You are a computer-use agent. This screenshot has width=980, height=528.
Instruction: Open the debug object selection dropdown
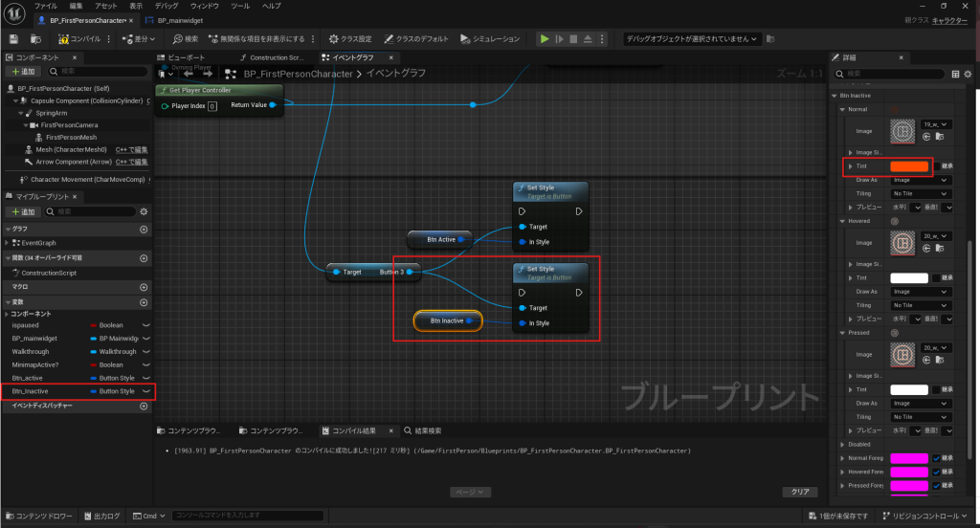coord(692,39)
